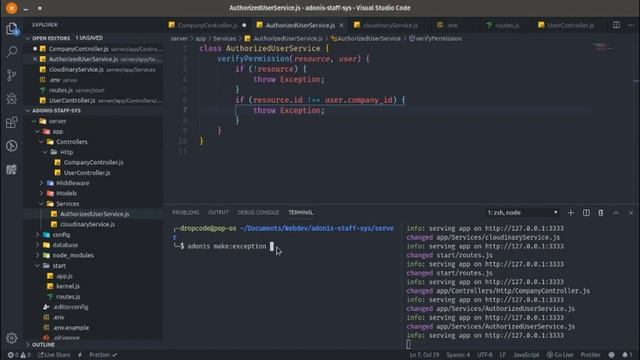
Task: Open the Manage settings gear
Action: [x=12, y=338]
